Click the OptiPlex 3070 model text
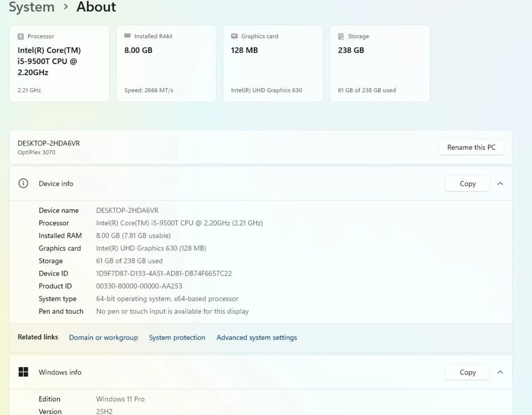The width and height of the screenshot is (532, 415). (x=36, y=152)
